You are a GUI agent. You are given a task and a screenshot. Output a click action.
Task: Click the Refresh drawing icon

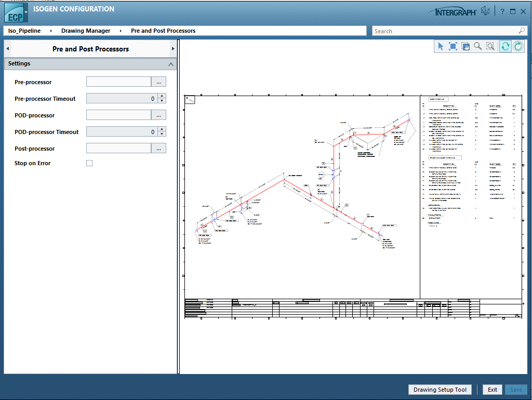click(518, 46)
